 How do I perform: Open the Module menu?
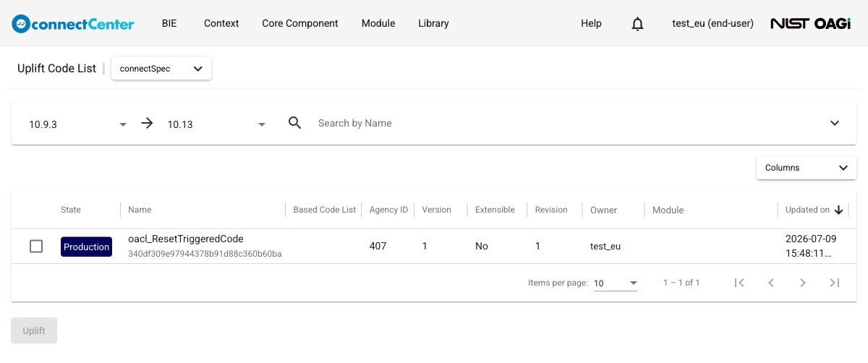(x=378, y=23)
